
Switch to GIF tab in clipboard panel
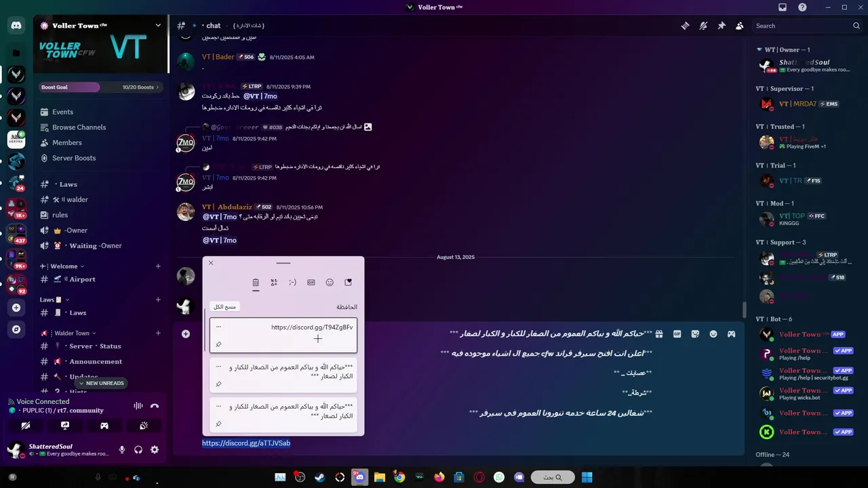311,283
